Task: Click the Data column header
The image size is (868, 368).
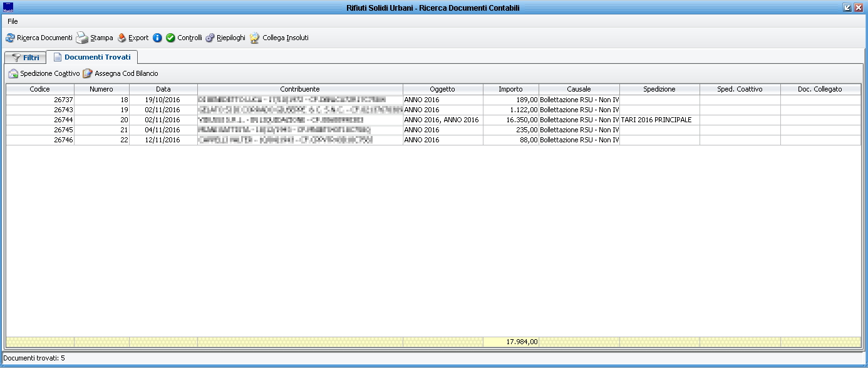Action: click(163, 90)
